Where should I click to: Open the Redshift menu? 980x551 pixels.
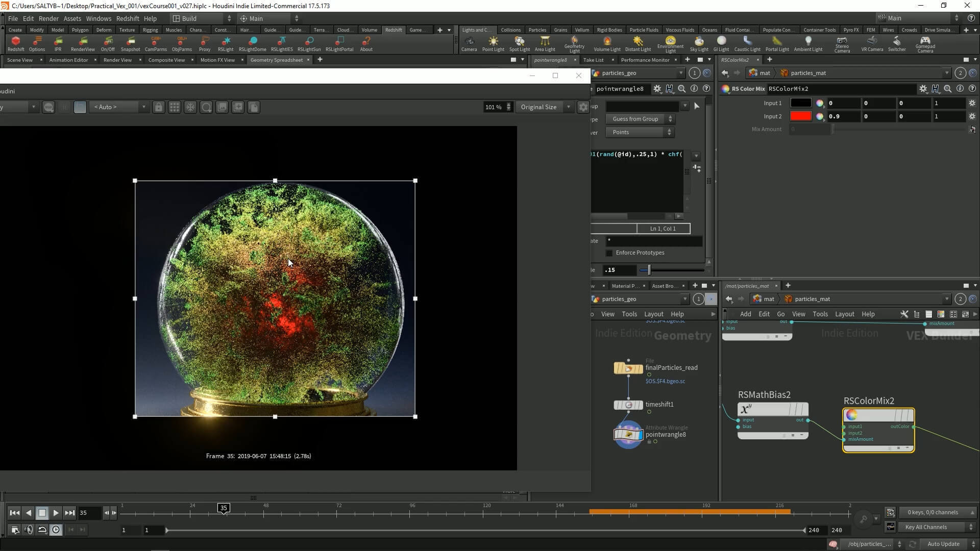127,18
